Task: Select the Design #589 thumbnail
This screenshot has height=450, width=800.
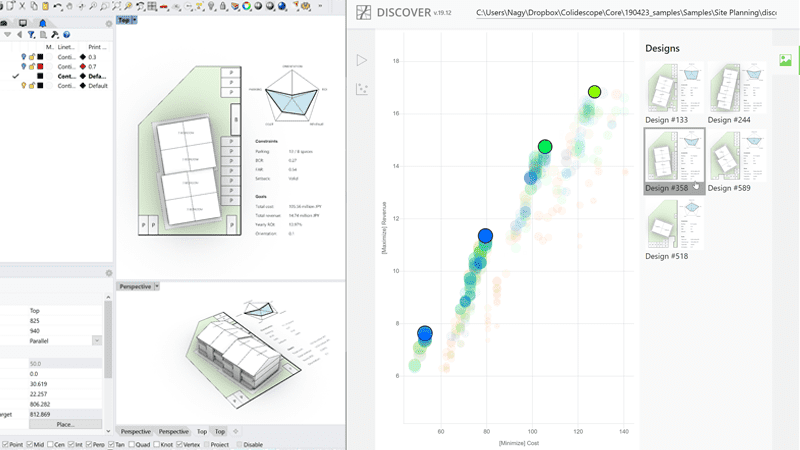Action: click(737, 156)
